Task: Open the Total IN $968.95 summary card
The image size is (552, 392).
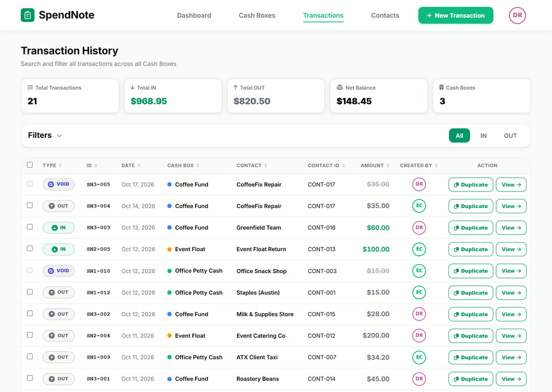Action: coord(173,96)
